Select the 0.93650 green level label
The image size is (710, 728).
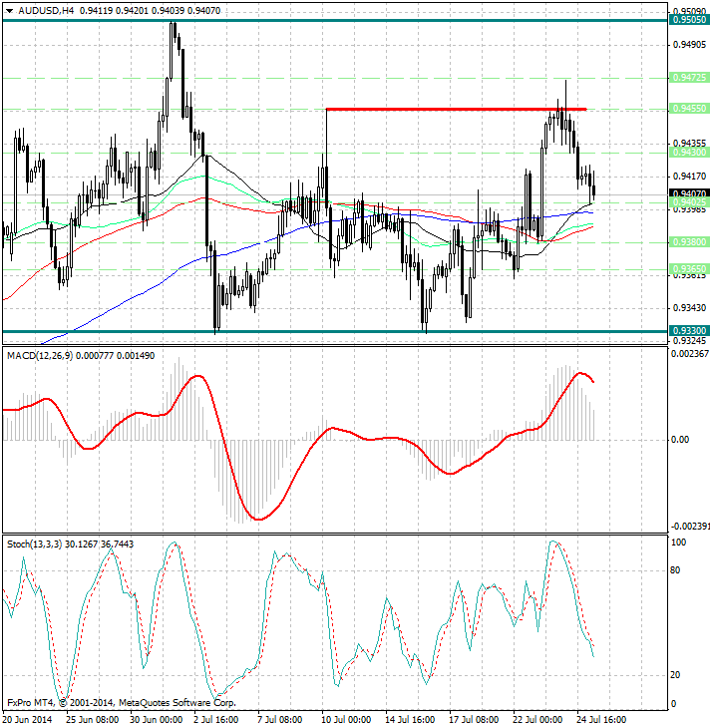pyautogui.click(x=690, y=269)
